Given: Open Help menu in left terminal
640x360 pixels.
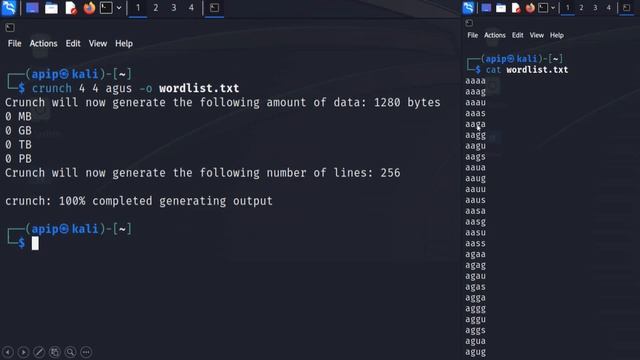Looking at the screenshot, I should click(x=124, y=43).
